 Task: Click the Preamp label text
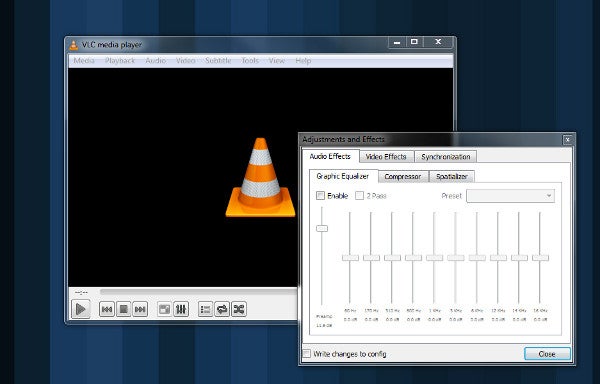tap(324, 316)
